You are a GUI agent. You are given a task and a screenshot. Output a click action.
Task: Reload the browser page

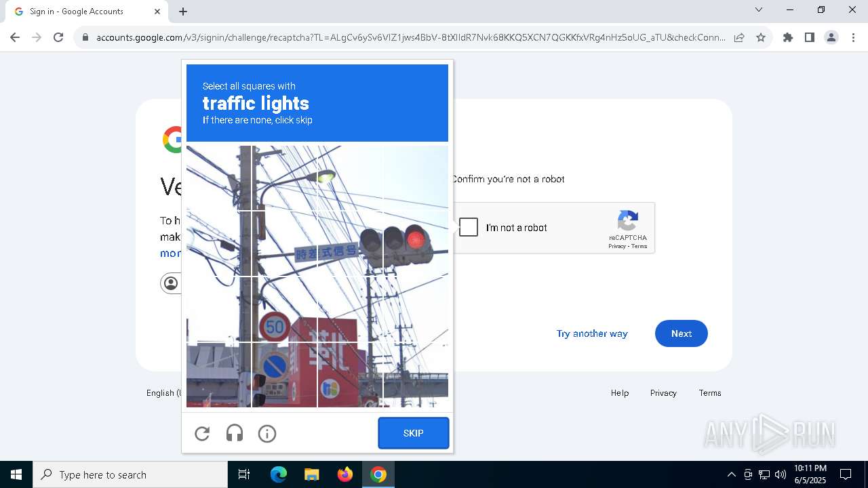[58, 37]
